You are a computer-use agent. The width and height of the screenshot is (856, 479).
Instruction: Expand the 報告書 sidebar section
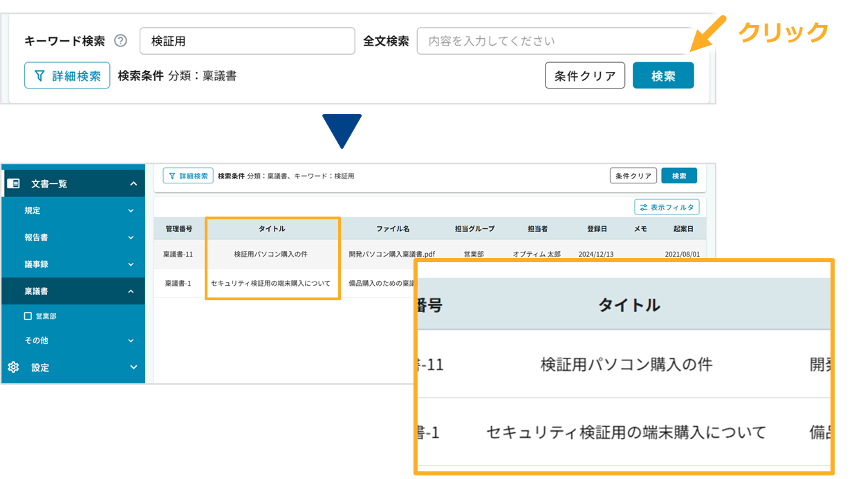point(131,238)
